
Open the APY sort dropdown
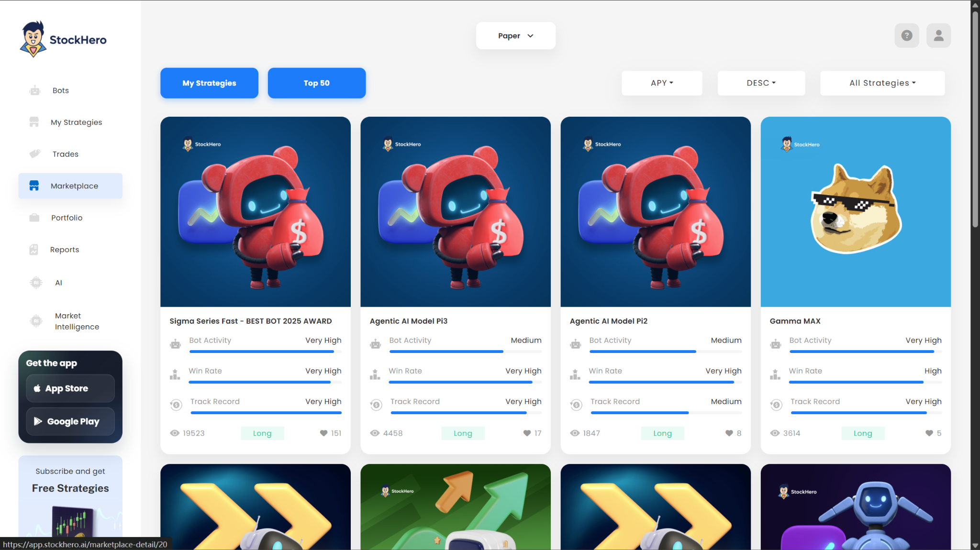click(x=662, y=83)
